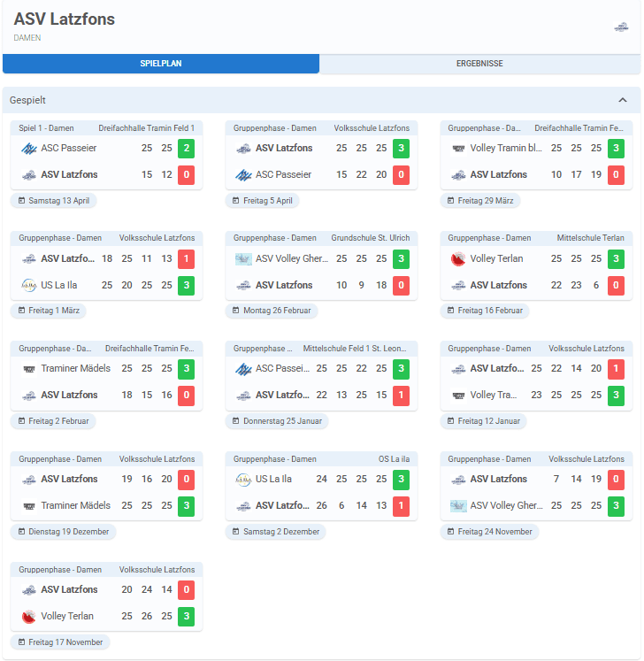Open ASC Passeier team link in 5 April match
Viewport: 644px width, 661px height.
point(283,174)
